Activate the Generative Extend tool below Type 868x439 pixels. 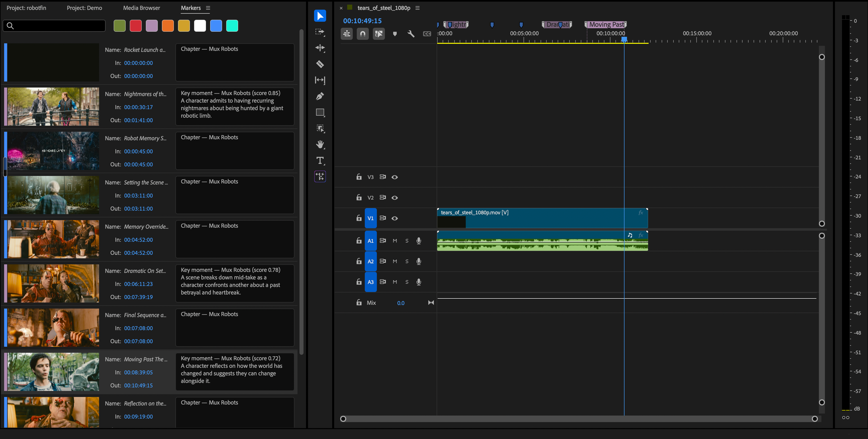click(x=320, y=176)
